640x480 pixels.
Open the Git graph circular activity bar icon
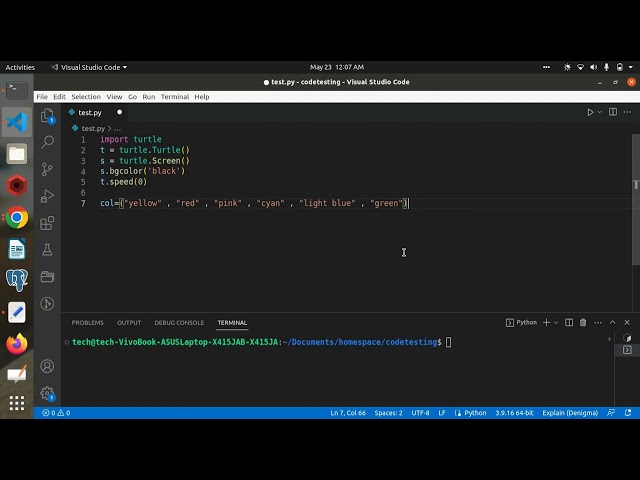[x=47, y=303]
